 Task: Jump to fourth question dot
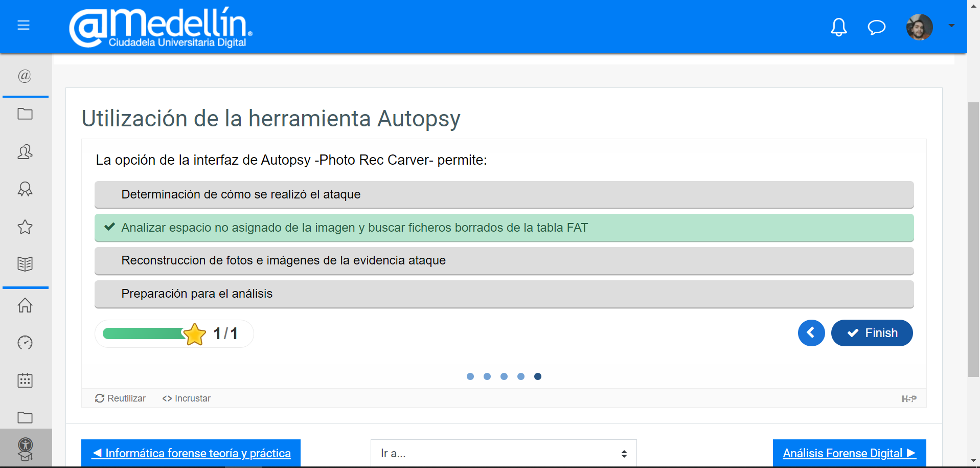(521, 376)
